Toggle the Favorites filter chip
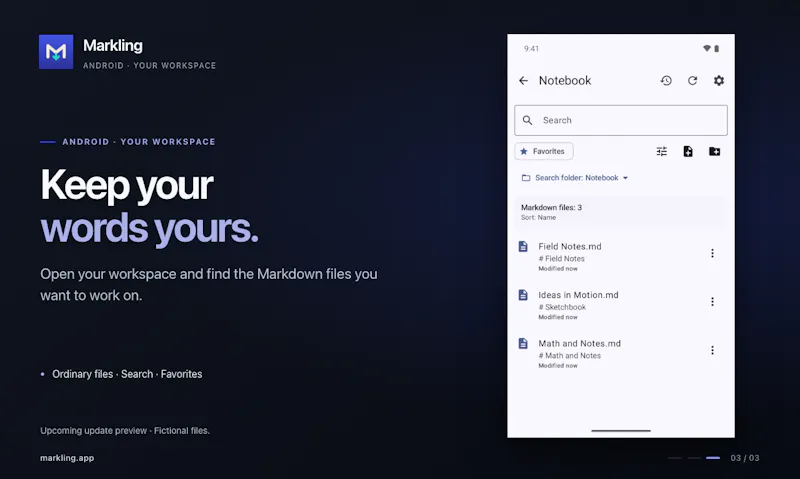This screenshot has width=800, height=479. [x=543, y=152]
